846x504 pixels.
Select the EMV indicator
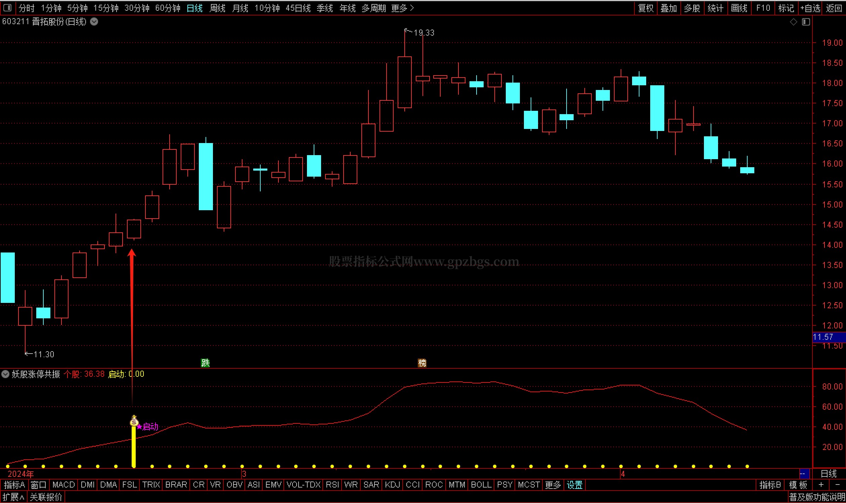click(273, 485)
